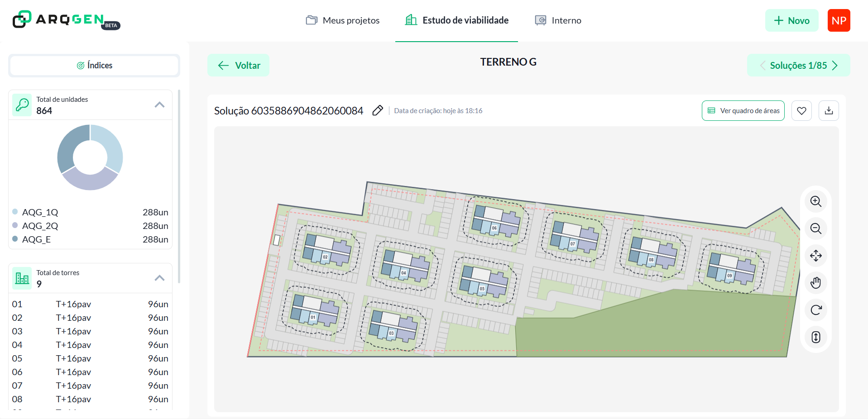Click the Voltar back button
The width and height of the screenshot is (868, 419).
(239, 66)
